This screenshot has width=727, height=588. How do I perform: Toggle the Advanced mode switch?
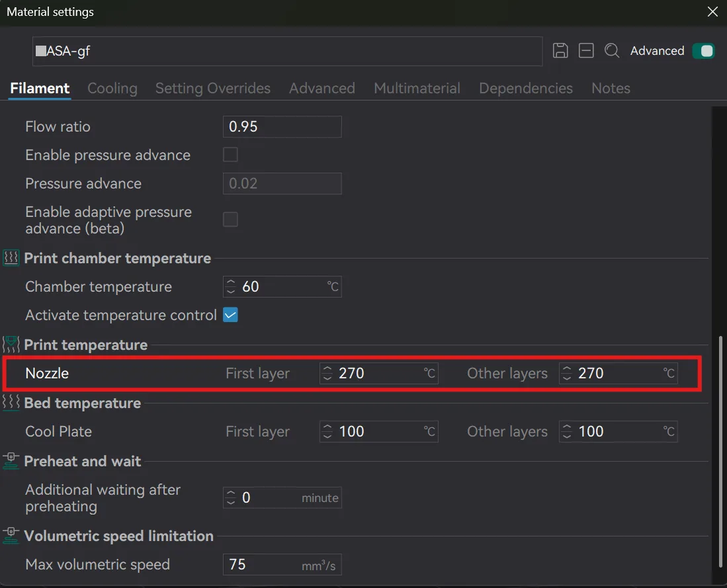click(703, 51)
